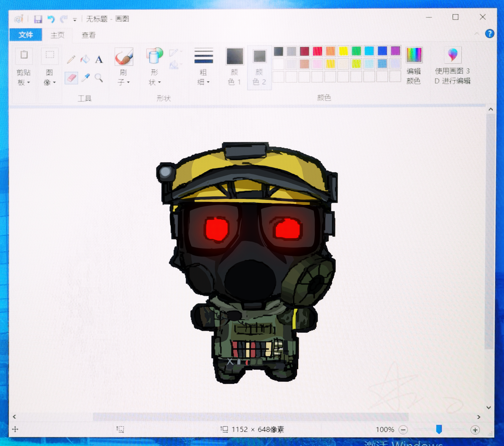
Task: Click the Edit colors (编辑颜色) rainbow icon
Action: [414, 55]
